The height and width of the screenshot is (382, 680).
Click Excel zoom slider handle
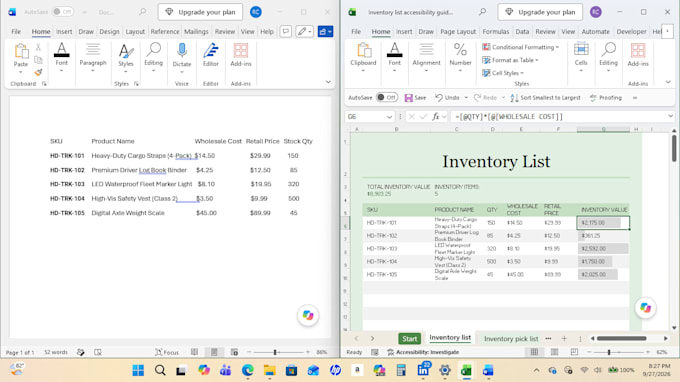click(609, 352)
